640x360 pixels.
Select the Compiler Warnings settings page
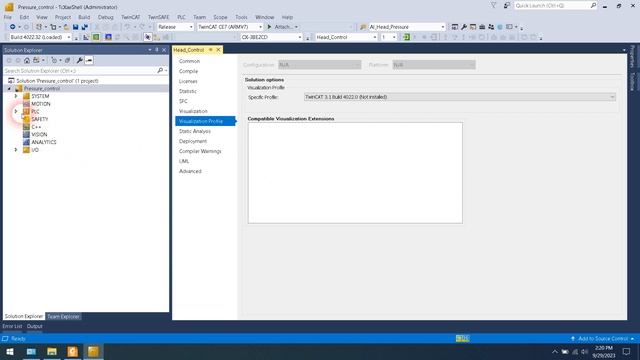[x=200, y=151]
